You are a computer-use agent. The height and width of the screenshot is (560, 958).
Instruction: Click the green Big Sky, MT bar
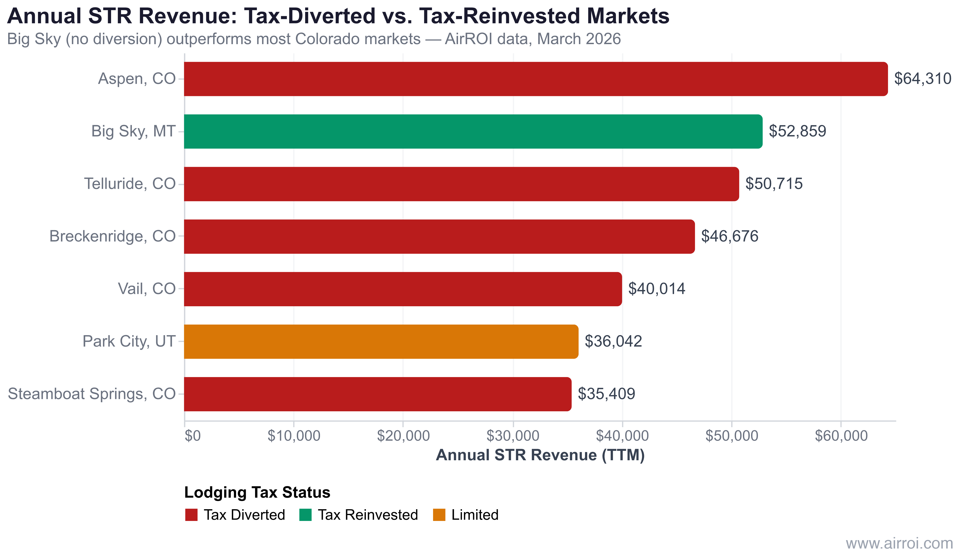pos(473,132)
